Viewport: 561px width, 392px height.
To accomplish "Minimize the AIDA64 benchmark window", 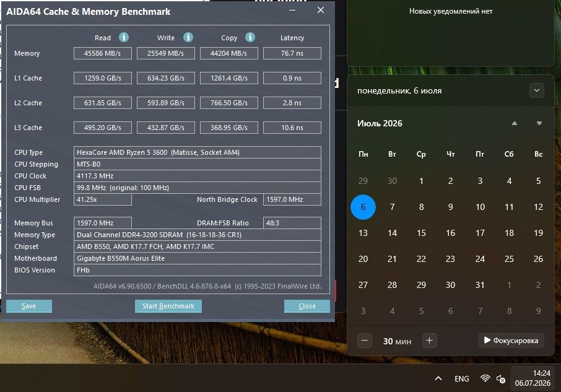I will [x=292, y=11].
